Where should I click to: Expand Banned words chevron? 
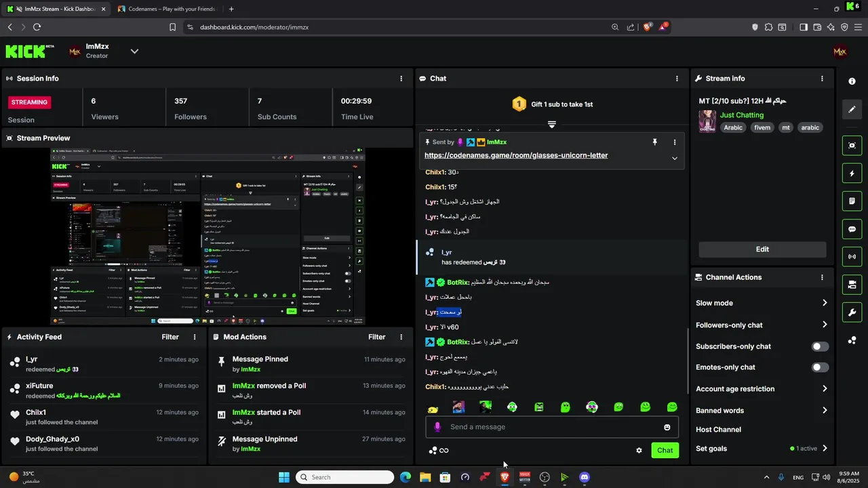point(825,411)
